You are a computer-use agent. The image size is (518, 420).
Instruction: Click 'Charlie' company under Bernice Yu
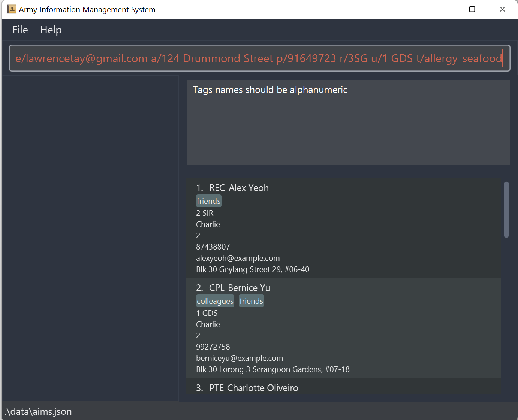(x=208, y=324)
